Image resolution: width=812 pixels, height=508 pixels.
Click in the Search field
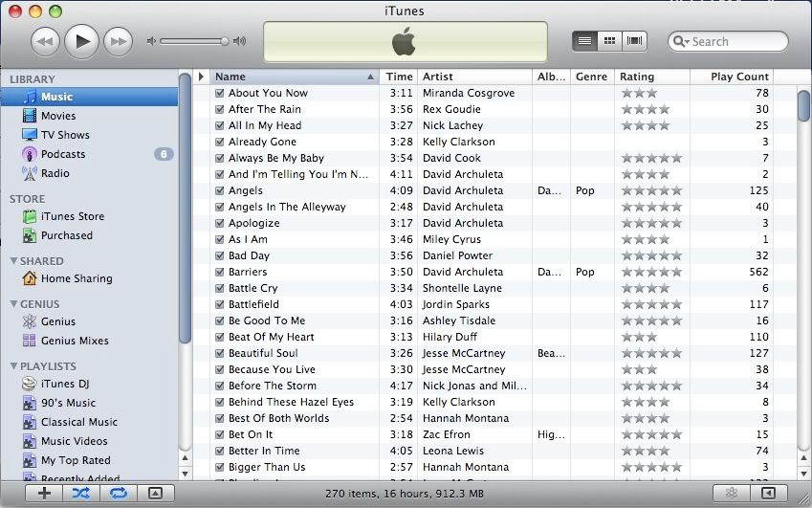point(728,41)
